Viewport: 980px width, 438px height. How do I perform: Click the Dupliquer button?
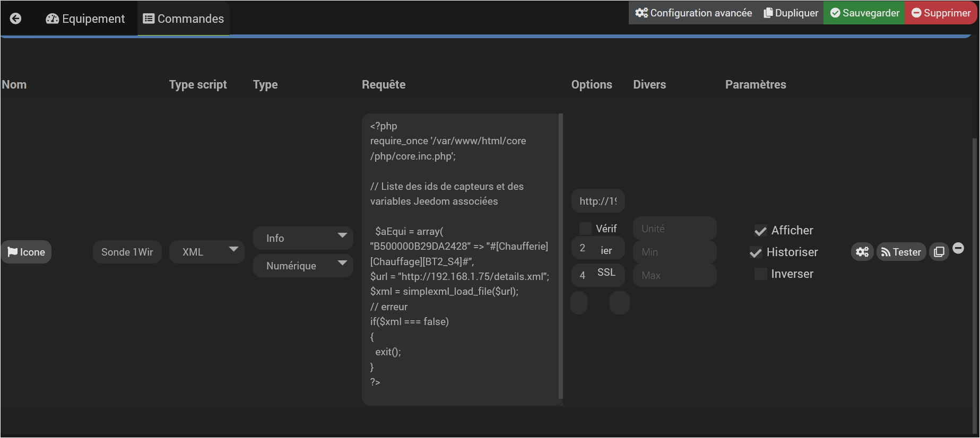point(791,13)
